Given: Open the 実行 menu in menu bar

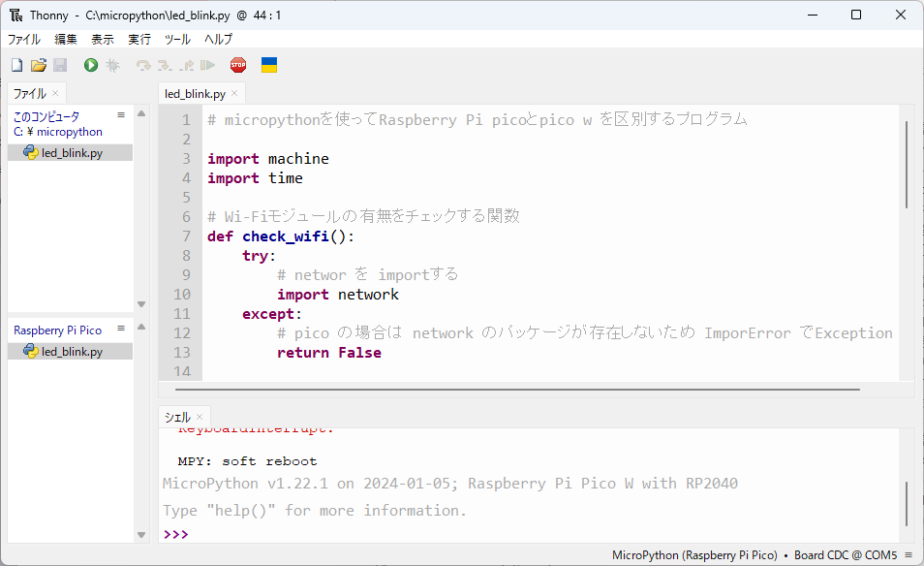Looking at the screenshot, I should click(x=139, y=40).
